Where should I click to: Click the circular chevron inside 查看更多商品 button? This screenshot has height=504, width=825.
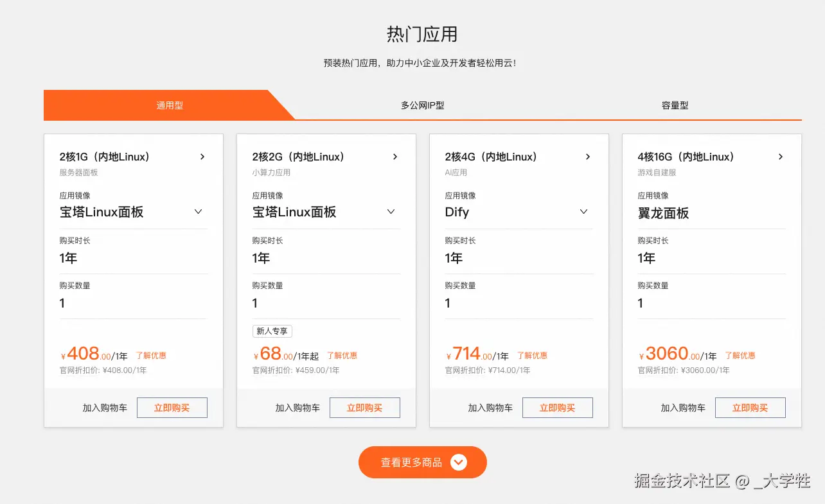[x=458, y=462]
